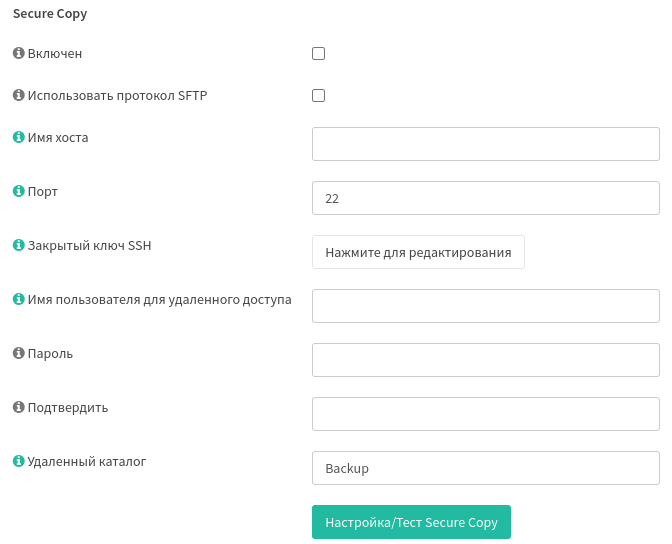The width and height of the screenshot is (672, 544).
Task: Enable the Включен checkbox
Action: point(319,54)
